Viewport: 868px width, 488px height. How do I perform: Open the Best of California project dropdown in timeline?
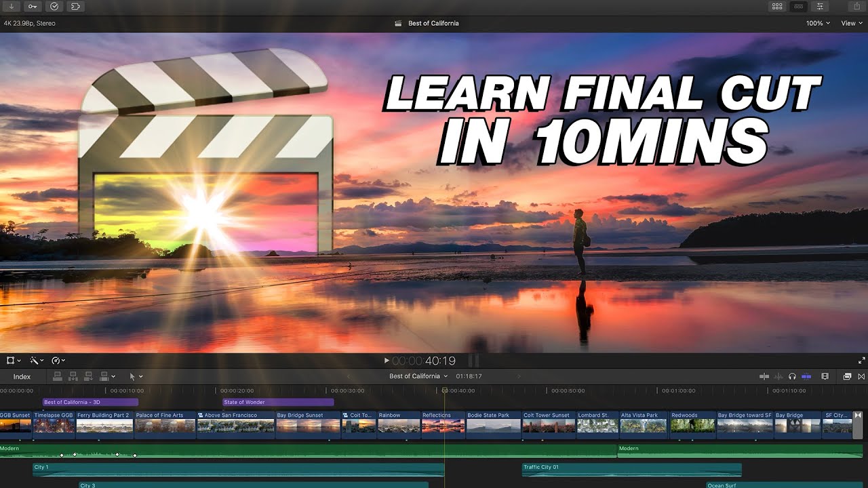(418, 376)
